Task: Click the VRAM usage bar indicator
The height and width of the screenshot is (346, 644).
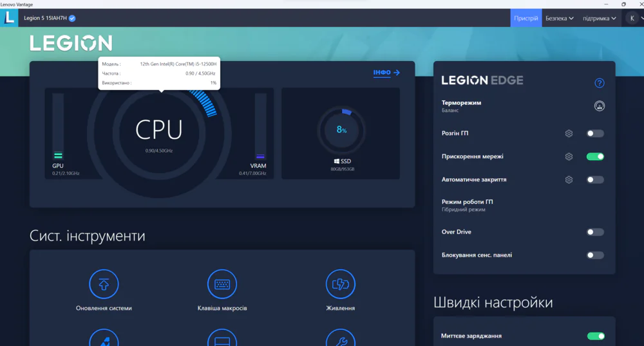Action: click(x=260, y=126)
